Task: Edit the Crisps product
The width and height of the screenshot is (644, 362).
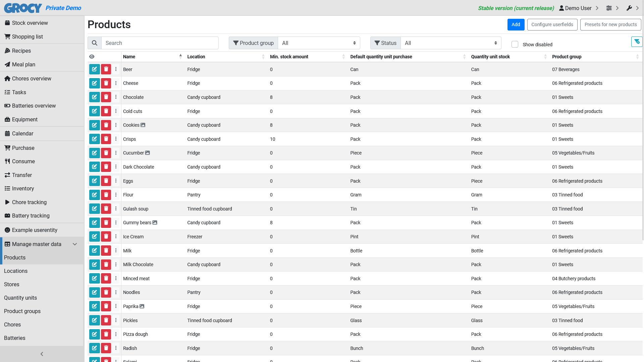Action: coord(95,139)
